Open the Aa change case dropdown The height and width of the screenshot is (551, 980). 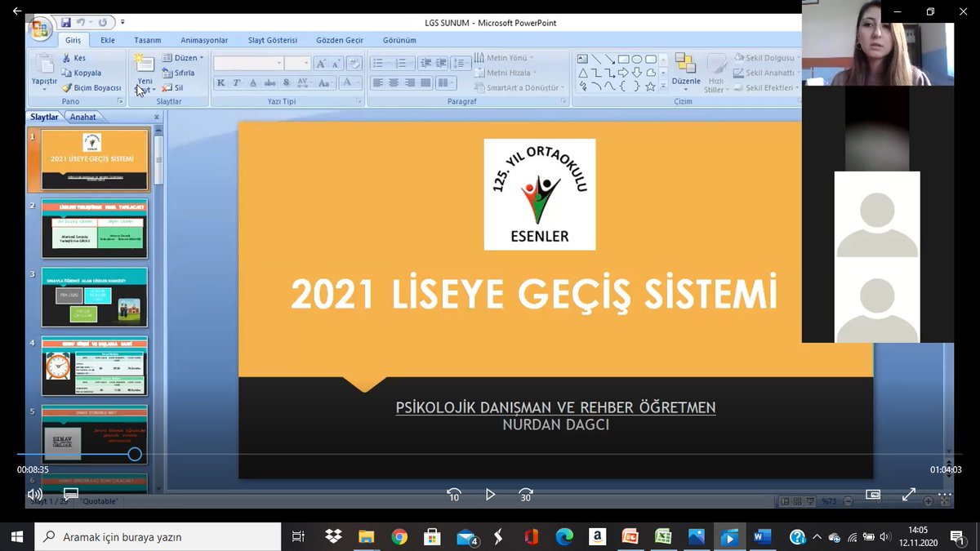(325, 82)
